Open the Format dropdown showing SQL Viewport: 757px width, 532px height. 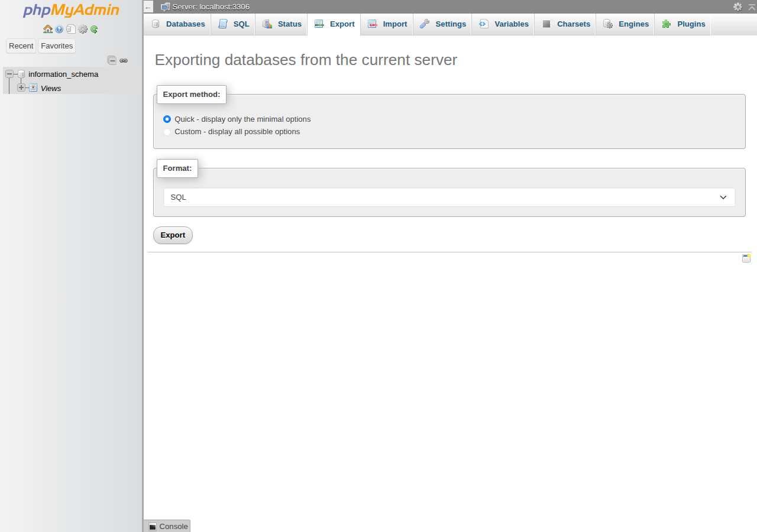pos(449,197)
